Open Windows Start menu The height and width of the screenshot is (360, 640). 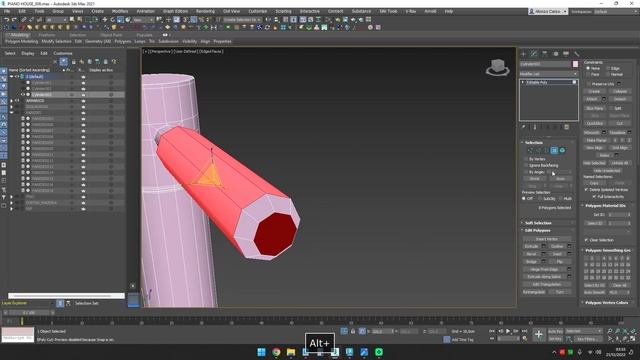(x=262, y=352)
